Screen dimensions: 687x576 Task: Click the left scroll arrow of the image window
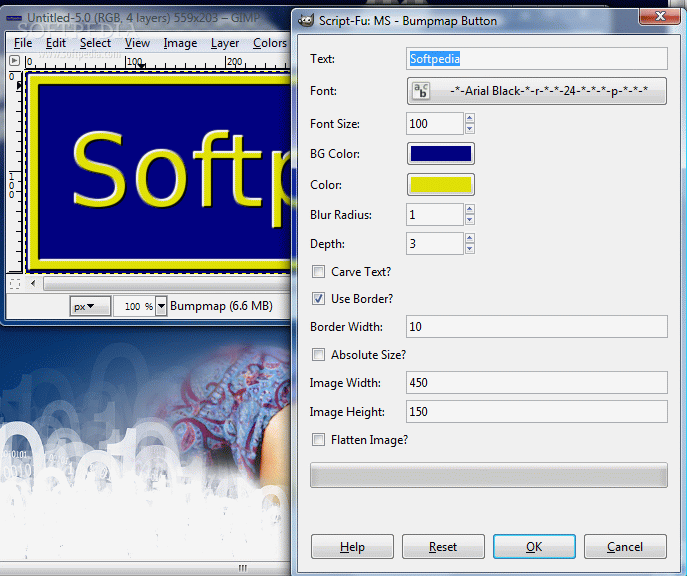click(33, 283)
